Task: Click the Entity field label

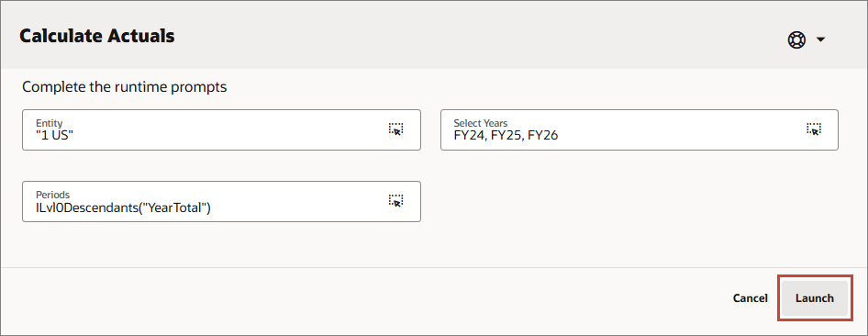Action: tap(50, 123)
